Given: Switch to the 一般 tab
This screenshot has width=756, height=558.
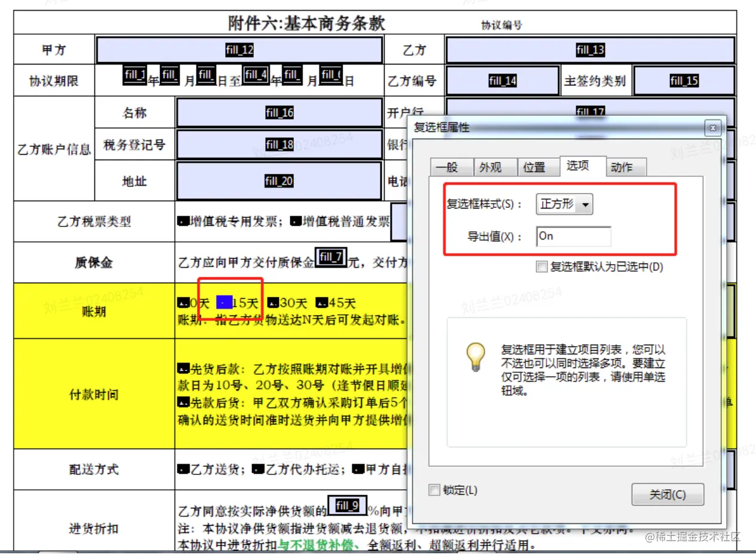Looking at the screenshot, I should point(451,167).
